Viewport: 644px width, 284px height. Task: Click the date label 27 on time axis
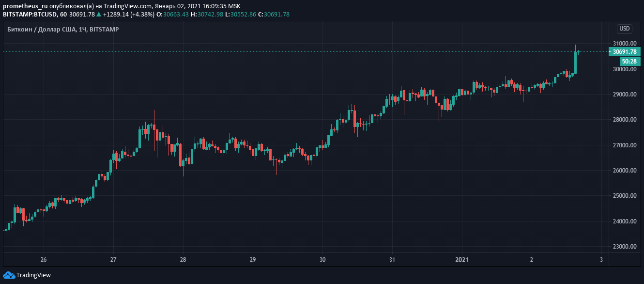pyautogui.click(x=113, y=259)
